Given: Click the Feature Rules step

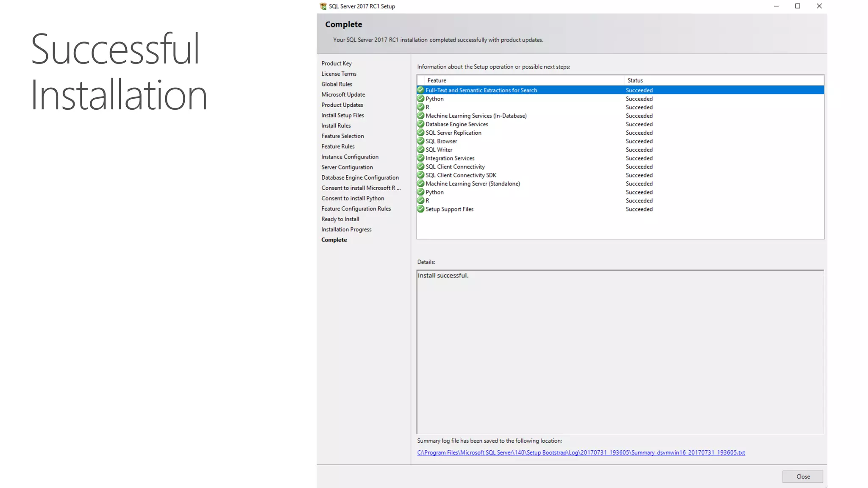Looking at the screenshot, I should 338,146.
